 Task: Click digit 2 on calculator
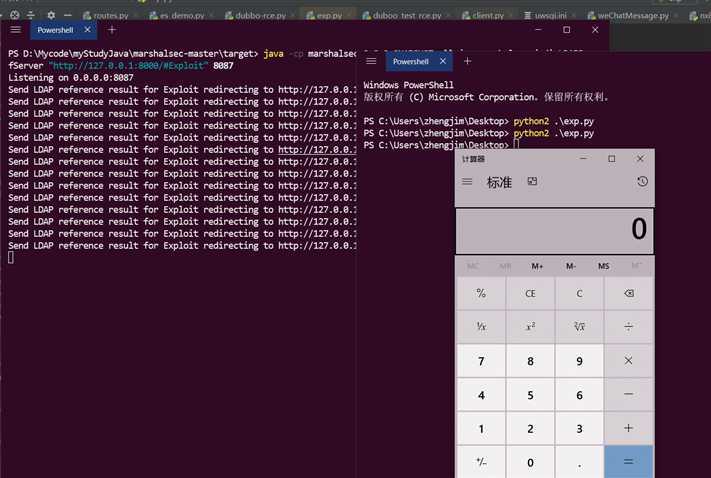coord(530,428)
